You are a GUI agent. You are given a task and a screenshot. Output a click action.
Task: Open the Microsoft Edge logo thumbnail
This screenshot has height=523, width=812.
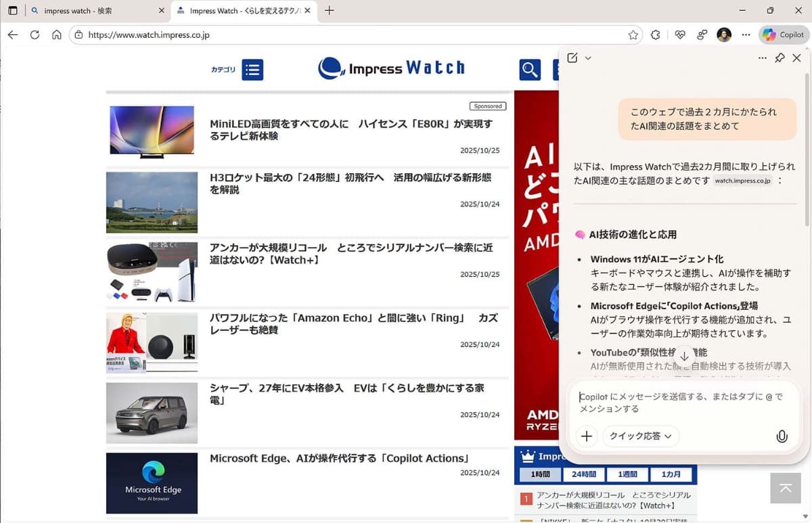(152, 483)
